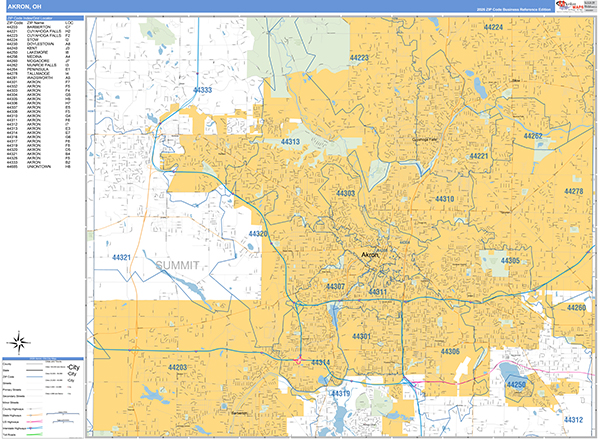Image resolution: width=600 pixels, height=439 pixels.
Task: Click the ZIP Code index table header
Action: click(x=42, y=19)
